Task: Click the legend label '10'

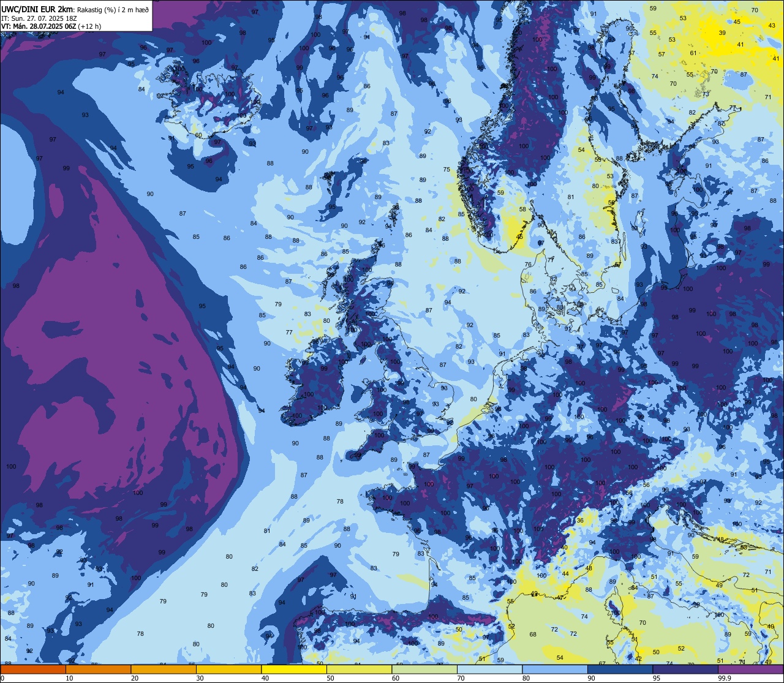Action: (x=69, y=678)
